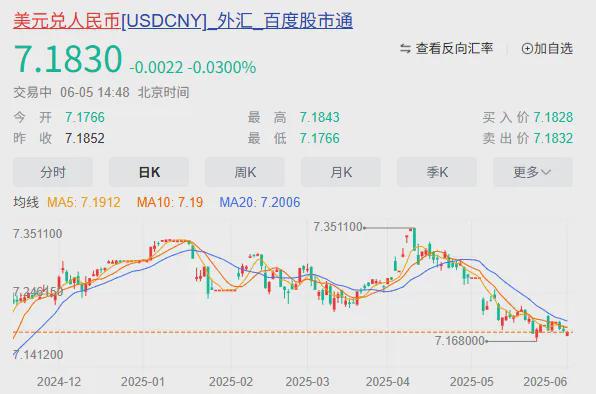Click the [USDCNY]_外汇_百度股市通 link
The height and width of the screenshot is (394, 596).
click(237, 21)
